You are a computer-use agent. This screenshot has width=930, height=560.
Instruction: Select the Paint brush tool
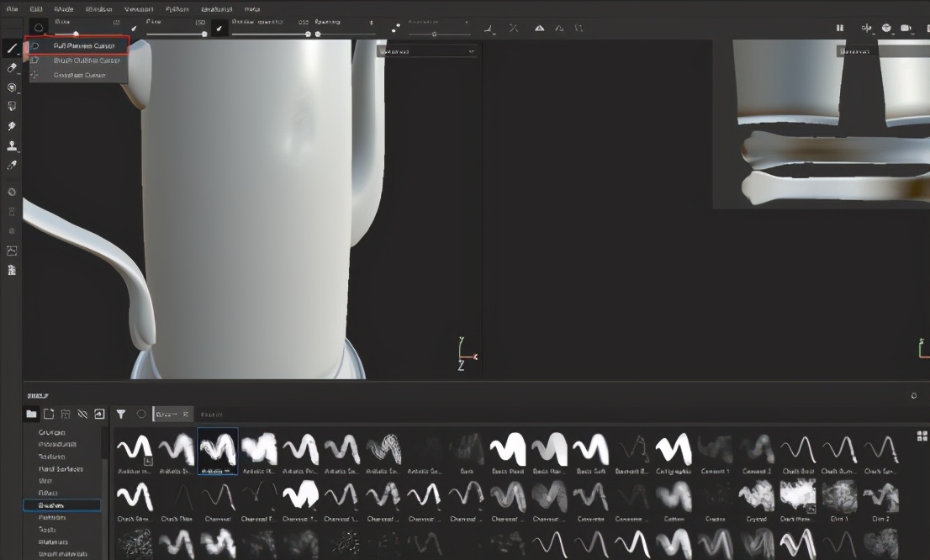[x=11, y=48]
